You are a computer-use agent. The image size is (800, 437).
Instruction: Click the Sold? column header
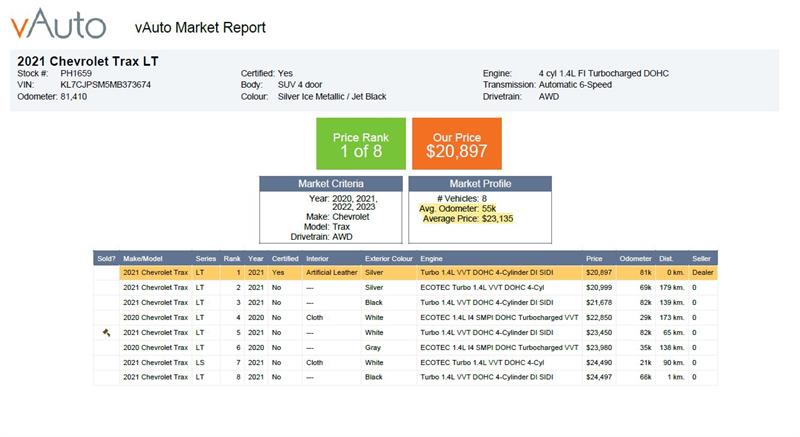click(x=107, y=259)
